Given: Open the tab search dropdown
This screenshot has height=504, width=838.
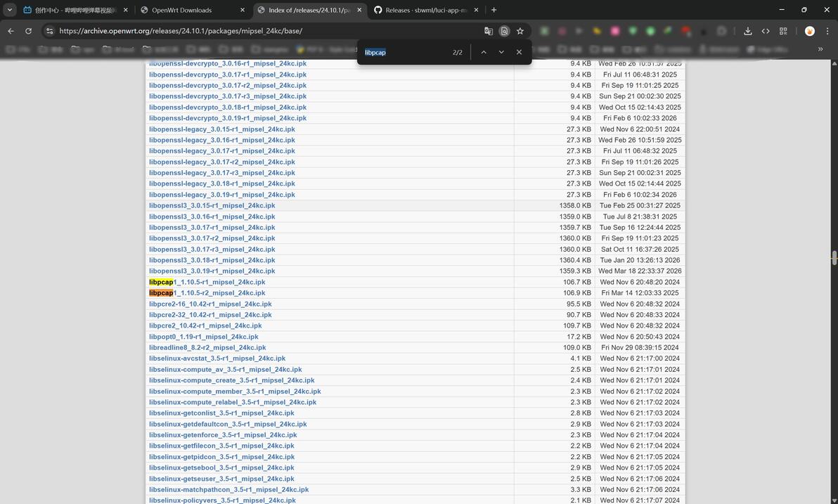Looking at the screenshot, I should (x=10, y=10).
